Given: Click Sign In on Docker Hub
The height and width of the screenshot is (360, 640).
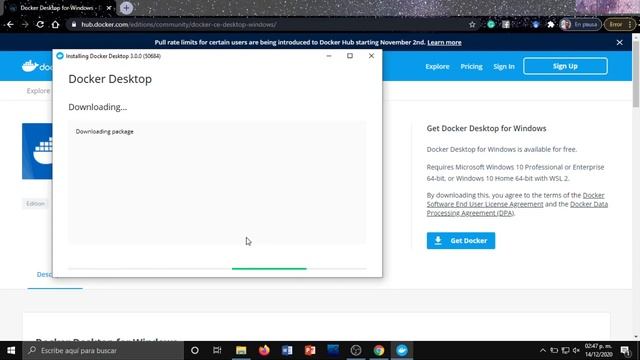Looking at the screenshot, I should point(504,67).
